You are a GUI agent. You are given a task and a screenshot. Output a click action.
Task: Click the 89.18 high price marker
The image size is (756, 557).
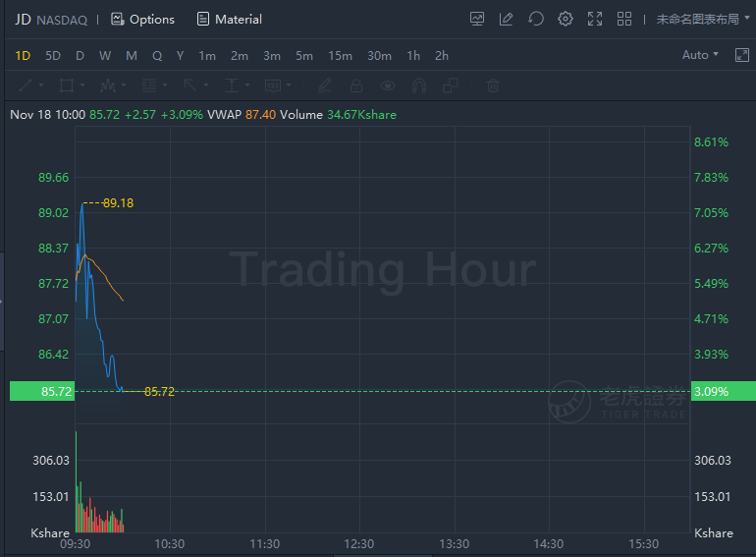(x=118, y=203)
